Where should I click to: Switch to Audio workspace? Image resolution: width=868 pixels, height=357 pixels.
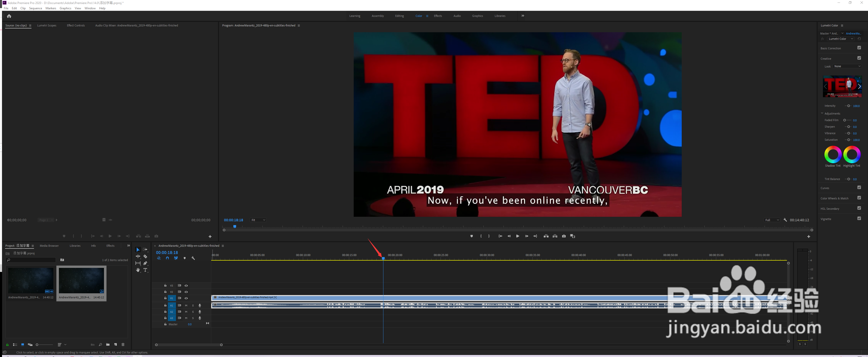coord(457,16)
